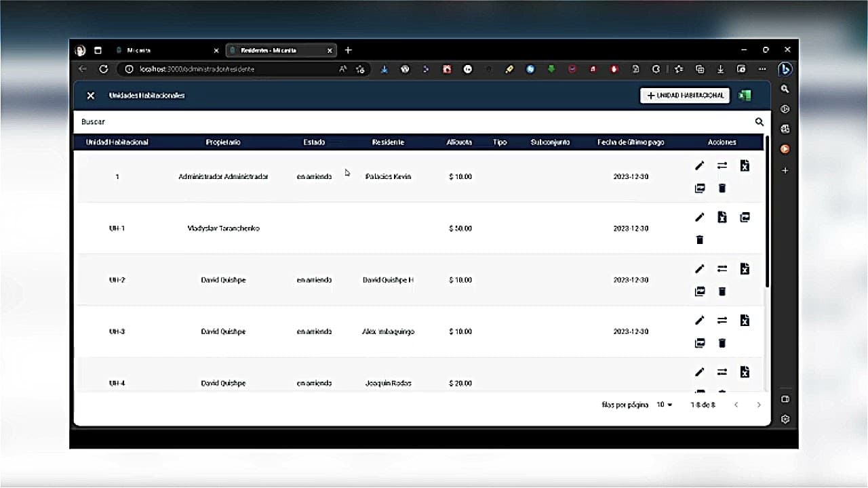The image size is (868, 488).
Task: Click the Residente column header
Action: click(x=388, y=142)
